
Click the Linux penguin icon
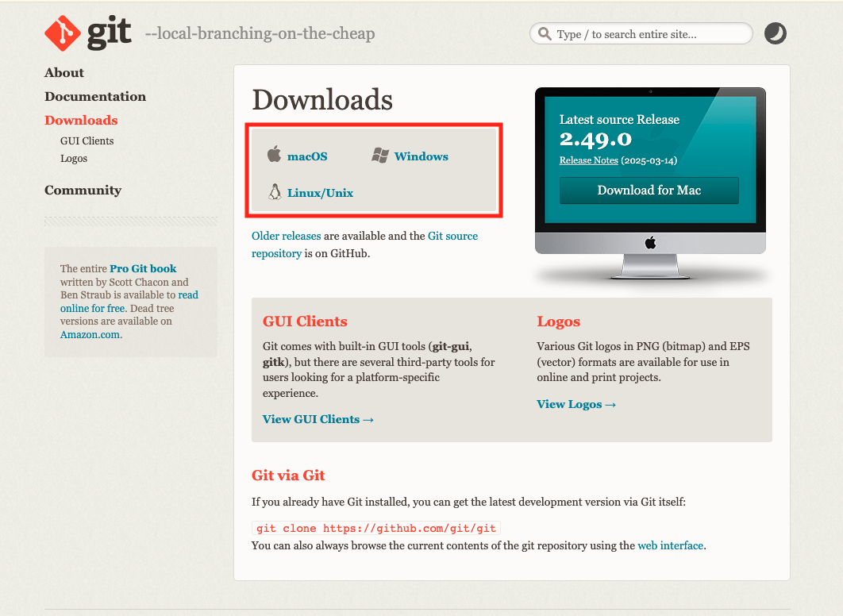[275, 192]
